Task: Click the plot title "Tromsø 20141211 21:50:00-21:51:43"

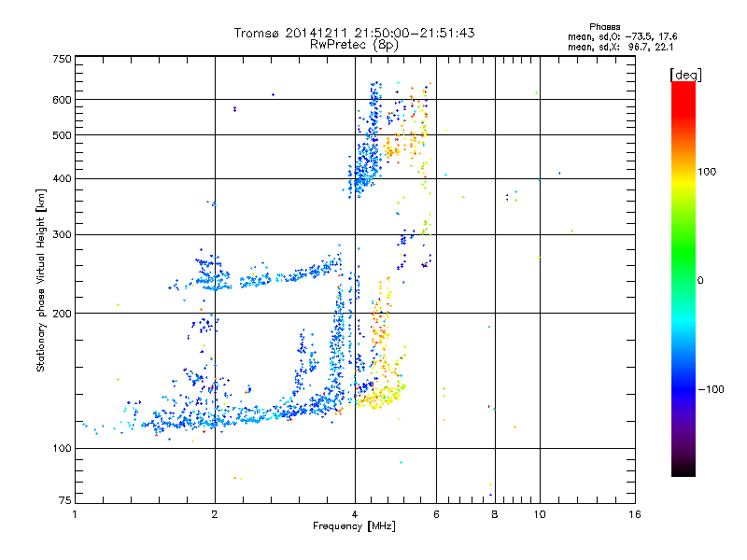Action: tap(354, 33)
